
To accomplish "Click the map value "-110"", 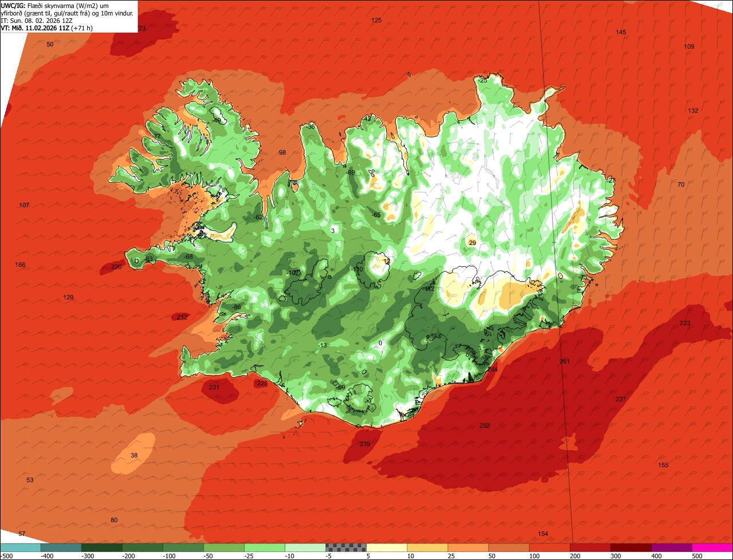I will coord(357,269).
